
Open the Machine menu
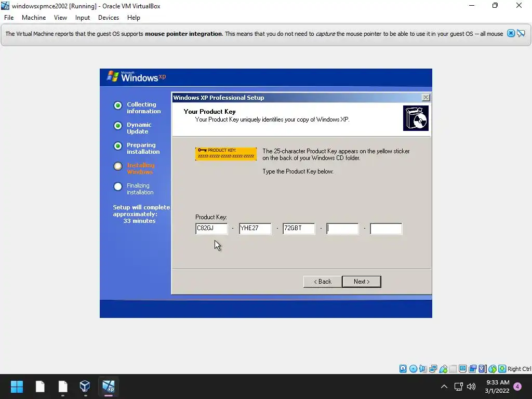(x=34, y=18)
